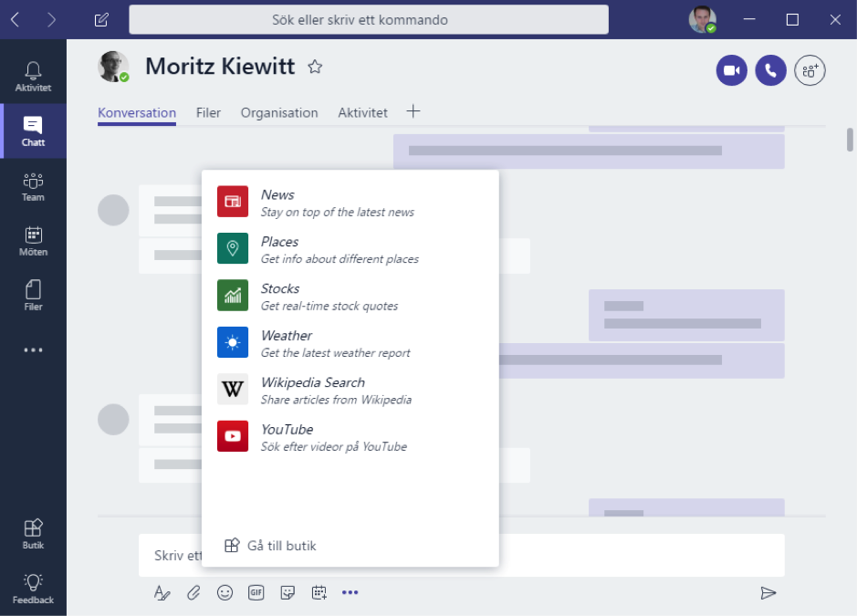Mark Moritz Kiewitt as favorite star
Viewport: 857px width, 616px height.
tap(315, 67)
